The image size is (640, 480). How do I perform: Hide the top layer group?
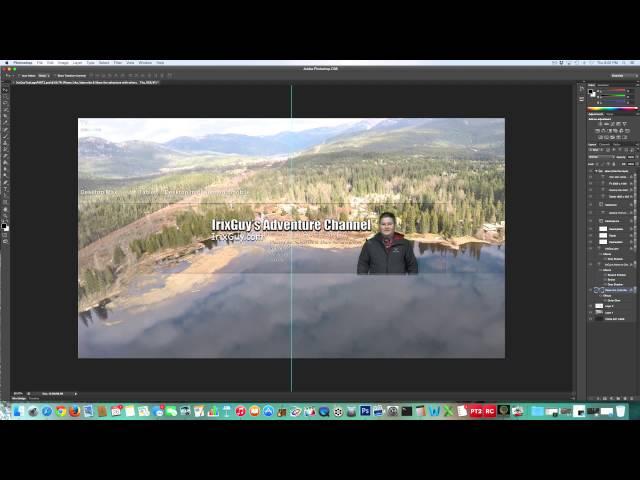(590, 171)
